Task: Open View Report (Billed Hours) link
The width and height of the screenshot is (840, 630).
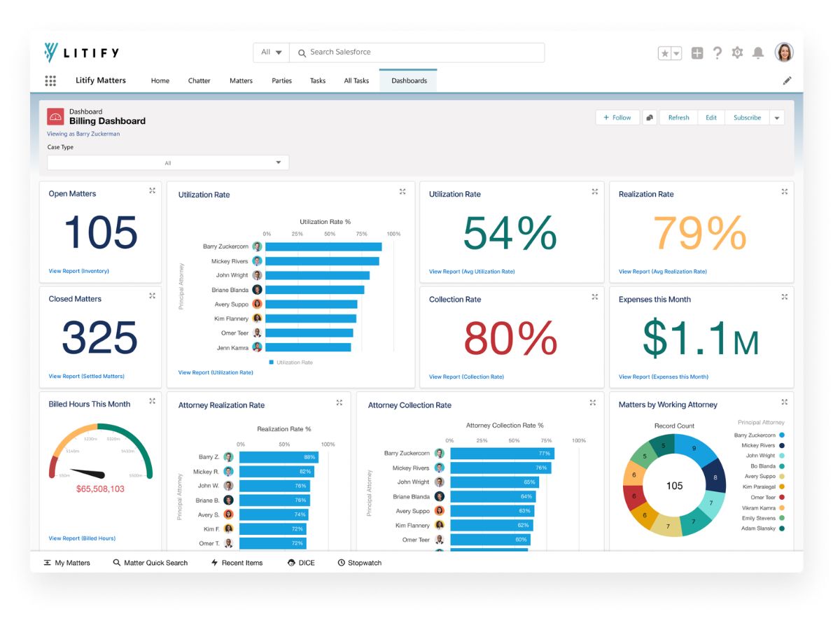Action: coord(82,538)
